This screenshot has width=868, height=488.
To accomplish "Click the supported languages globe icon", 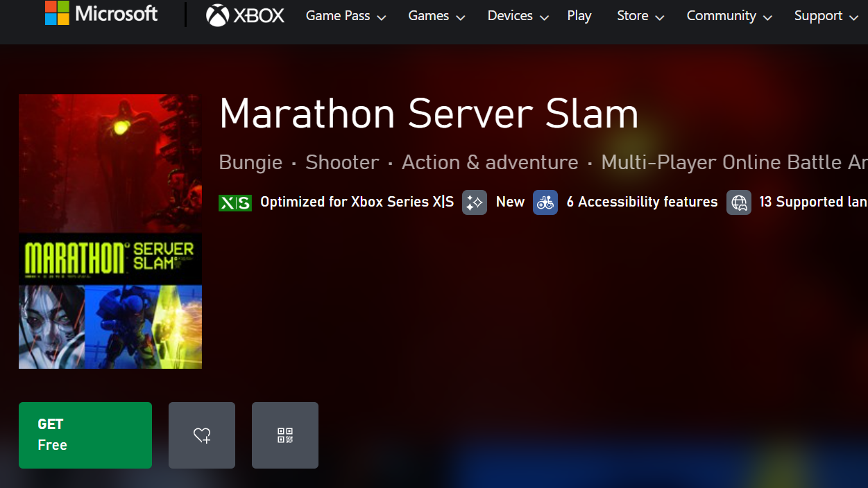I will [739, 202].
